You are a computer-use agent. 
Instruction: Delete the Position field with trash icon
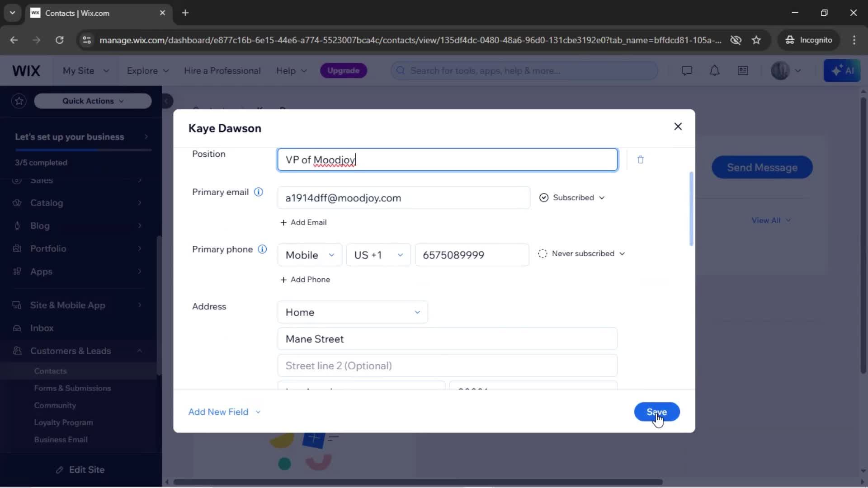coord(640,160)
